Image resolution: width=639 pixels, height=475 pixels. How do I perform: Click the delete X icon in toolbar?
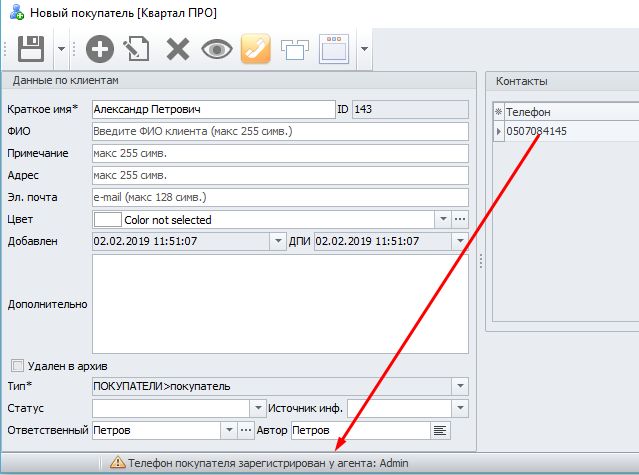point(177,48)
